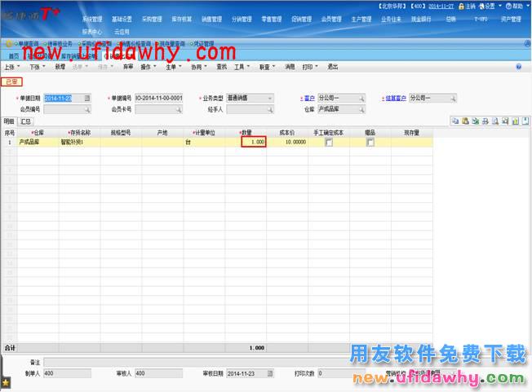
Task: Open the 基础设置 top menu
Action: [x=122, y=19]
